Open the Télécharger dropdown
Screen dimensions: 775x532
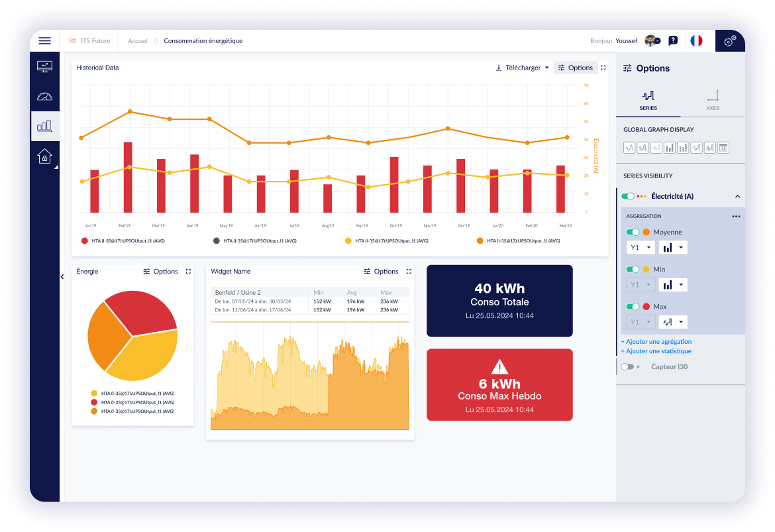[523, 68]
